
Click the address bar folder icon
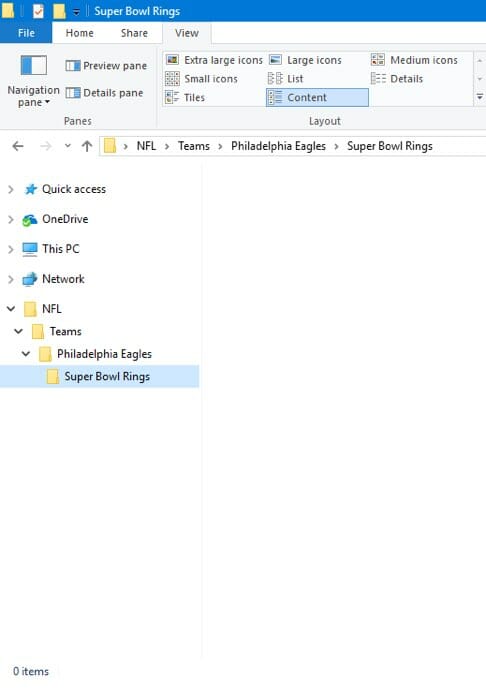click(110, 146)
